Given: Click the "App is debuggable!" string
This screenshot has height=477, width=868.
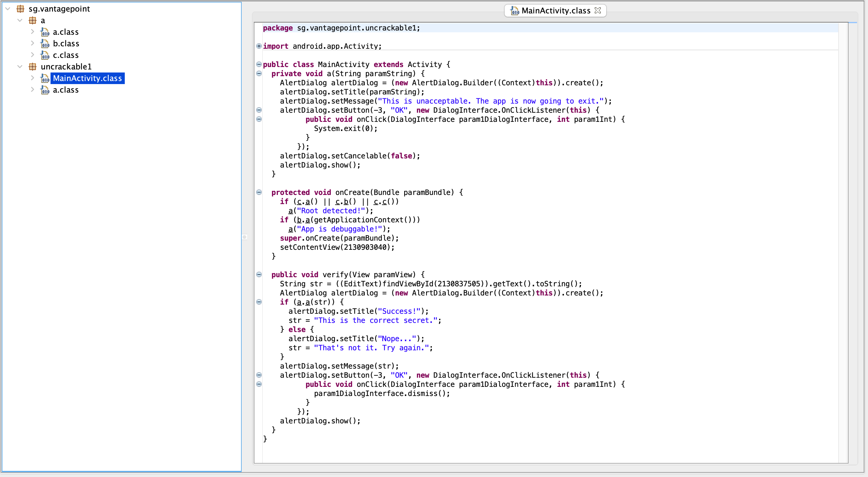Looking at the screenshot, I should click(339, 229).
